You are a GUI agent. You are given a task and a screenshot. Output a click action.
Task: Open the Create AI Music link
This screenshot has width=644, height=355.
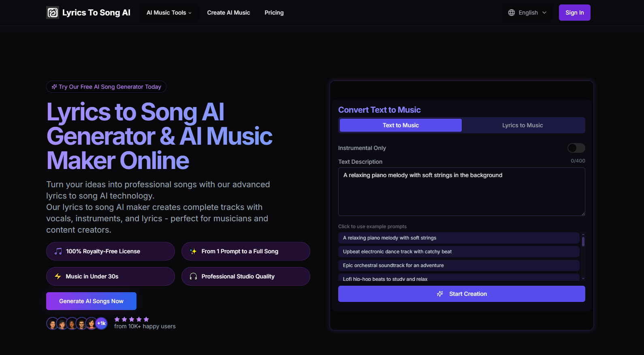pyautogui.click(x=228, y=13)
